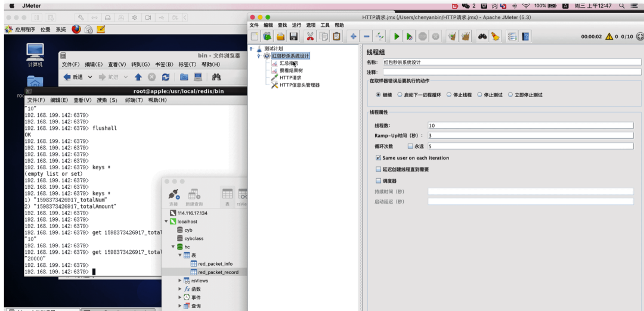This screenshot has width=644, height=311.
Task: Open the Run menu in JMeter
Action: [x=296, y=25]
